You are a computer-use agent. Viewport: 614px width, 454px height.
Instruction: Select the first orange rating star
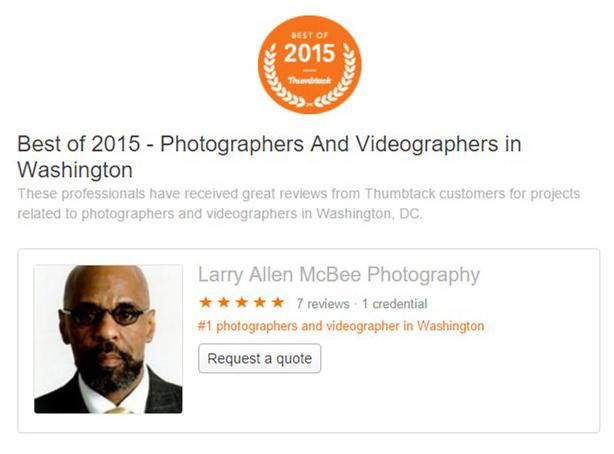coord(206,302)
